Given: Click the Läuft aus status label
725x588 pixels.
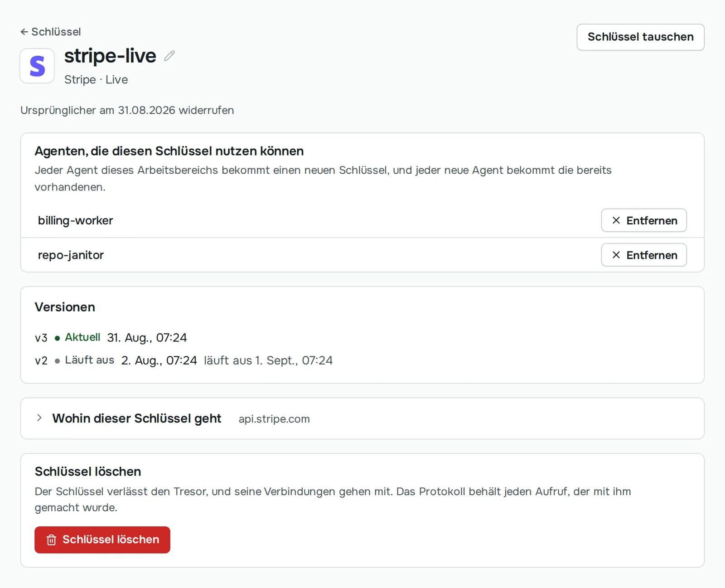Looking at the screenshot, I should [x=89, y=360].
